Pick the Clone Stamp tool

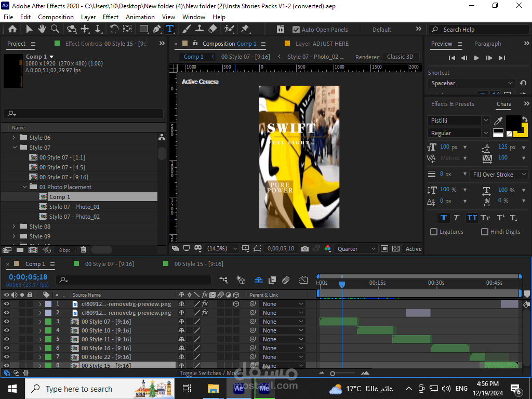[x=200, y=29]
